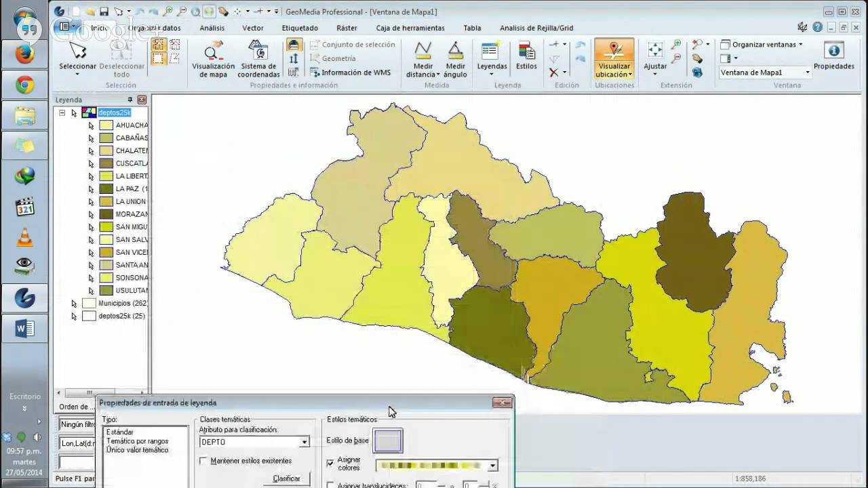Screen dimensions: 868x488
Task: Open the Visualizar ubicación dropdown arrow
Action: click(630, 75)
